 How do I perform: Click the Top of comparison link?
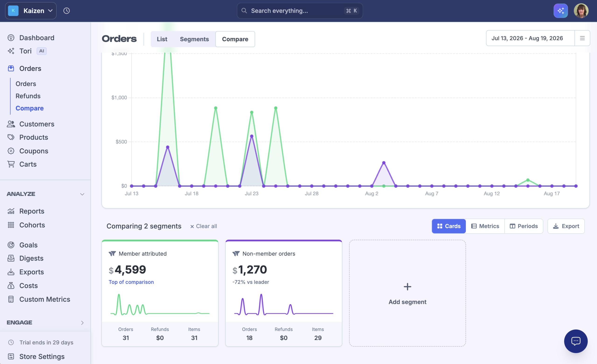[x=131, y=282]
